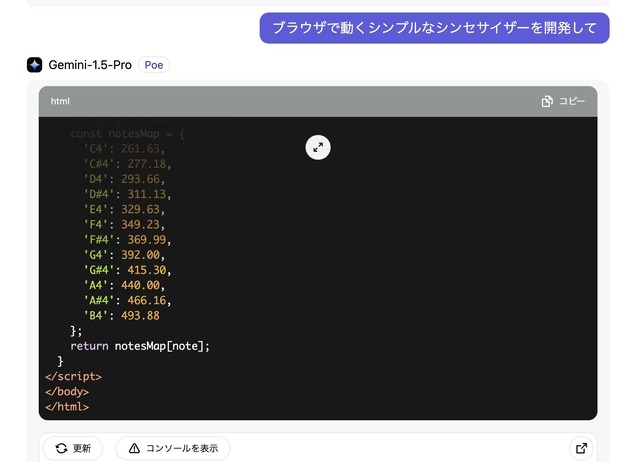Click the </html> closing tag
This screenshot has height=462, width=640.
tap(67, 407)
